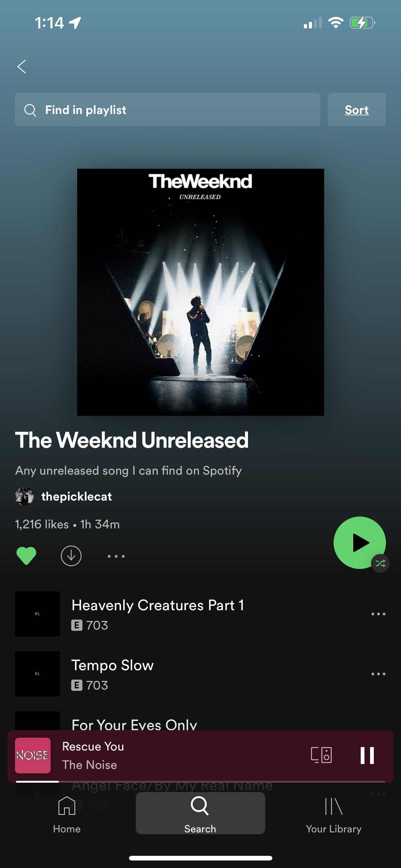
Task: Open The Weeknd Unreleased cover art
Action: (x=200, y=292)
